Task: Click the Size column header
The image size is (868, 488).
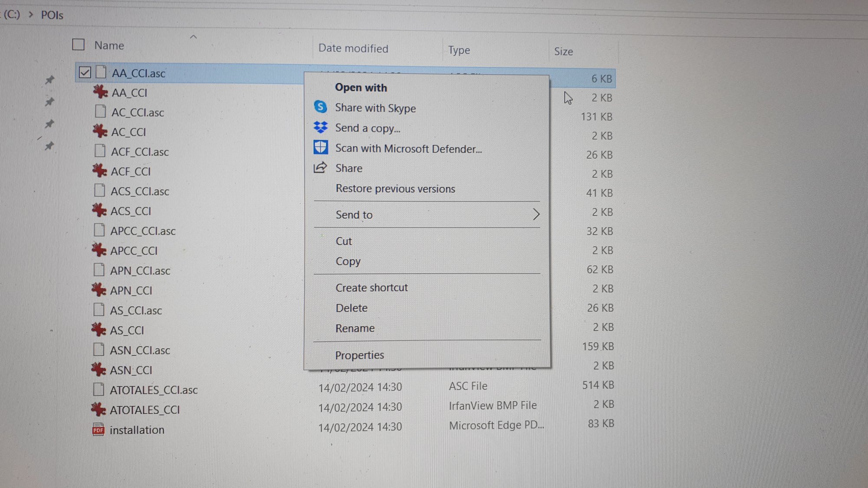Action: click(563, 52)
